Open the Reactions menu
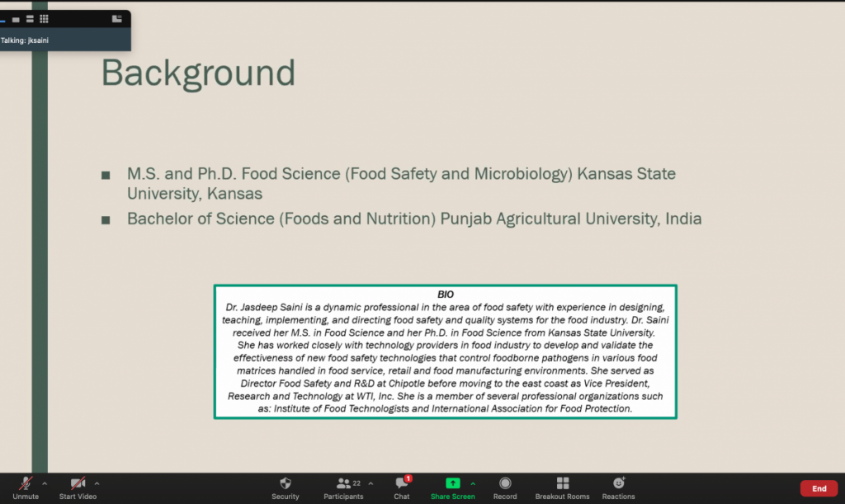 [x=618, y=488]
